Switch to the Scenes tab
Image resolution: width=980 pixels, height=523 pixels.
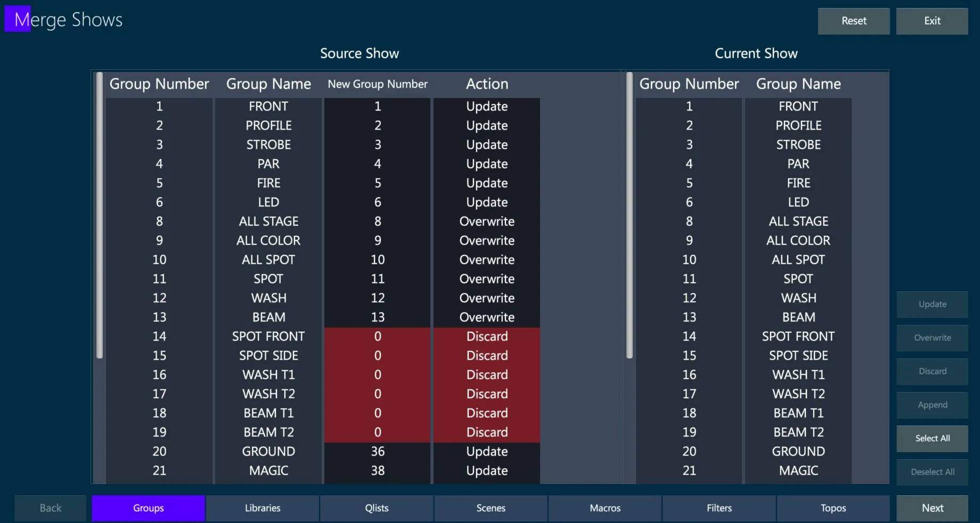(x=491, y=508)
